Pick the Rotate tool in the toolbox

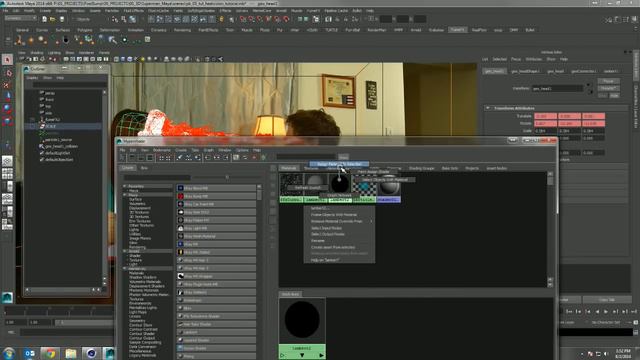click(x=7, y=97)
